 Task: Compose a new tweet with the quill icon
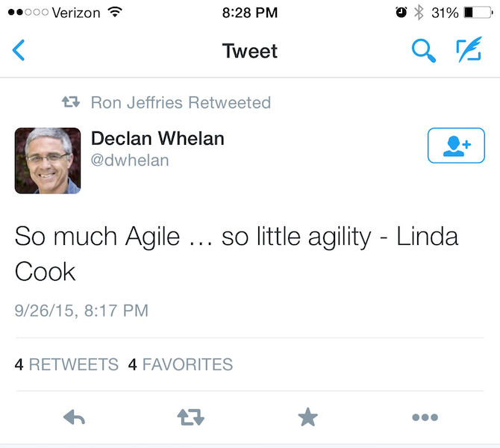point(469,49)
